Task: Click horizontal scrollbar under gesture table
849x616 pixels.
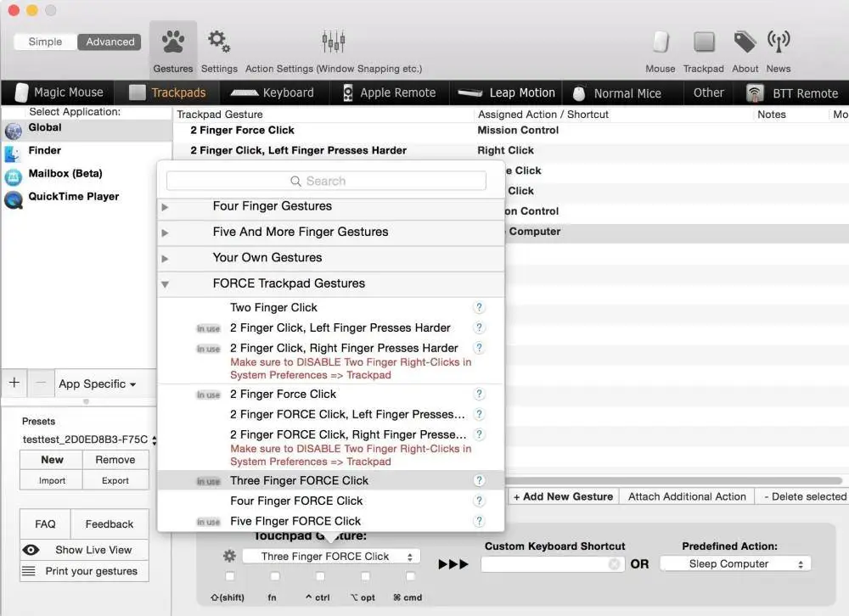Action: [673, 481]
